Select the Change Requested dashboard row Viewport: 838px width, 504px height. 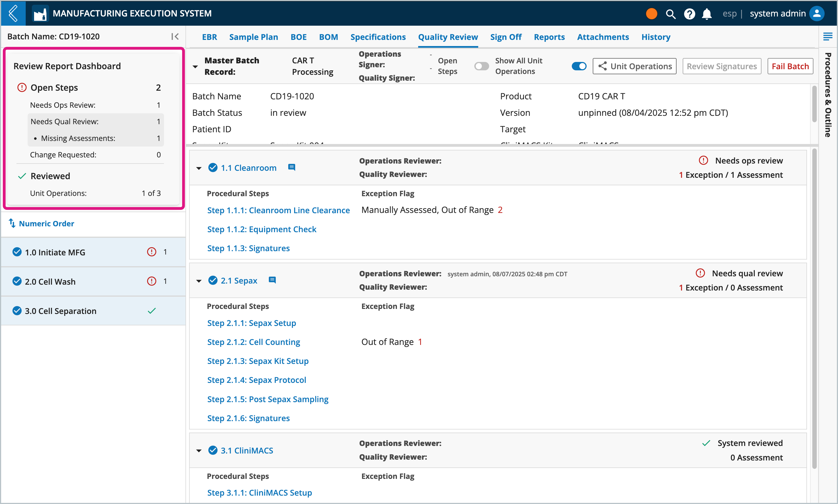tap(96, 155)
